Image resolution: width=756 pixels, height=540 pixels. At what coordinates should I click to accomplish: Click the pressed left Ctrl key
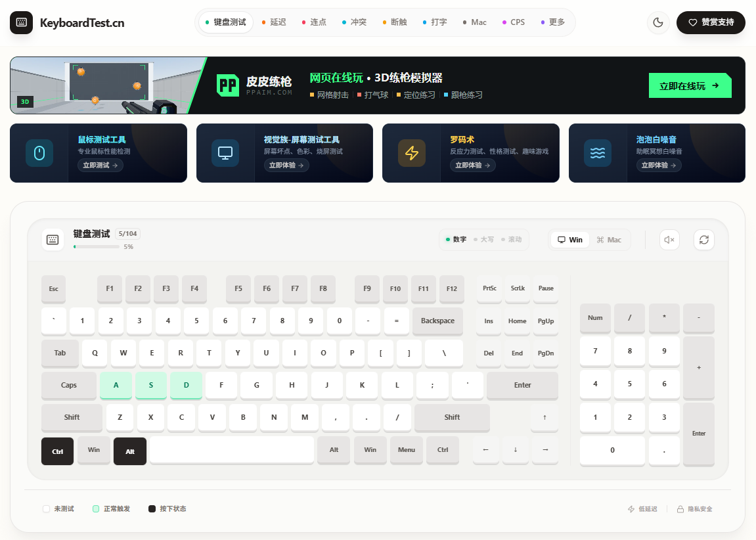click(x=57, y=451)
